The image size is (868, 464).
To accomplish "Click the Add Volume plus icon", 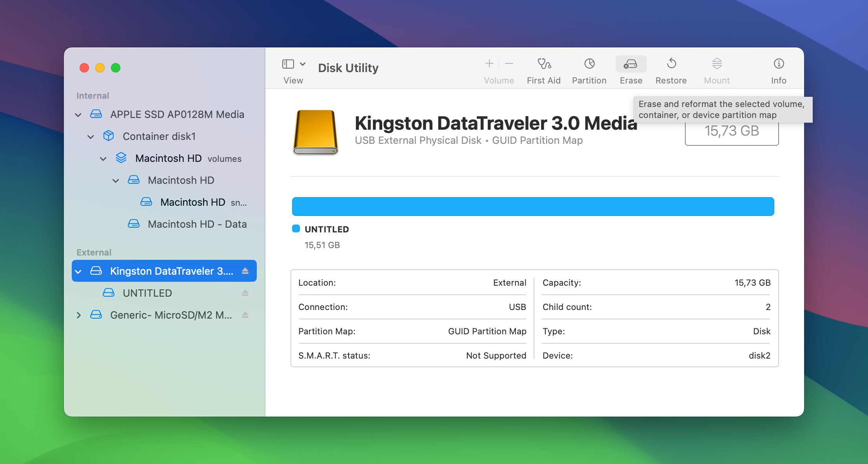I will [x=489, y=63].
